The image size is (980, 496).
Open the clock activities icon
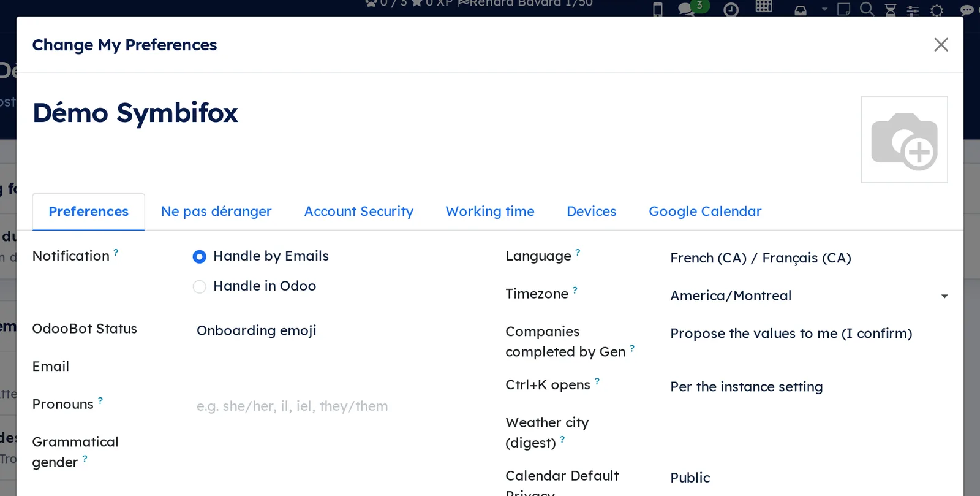click(x=731, y=10)
